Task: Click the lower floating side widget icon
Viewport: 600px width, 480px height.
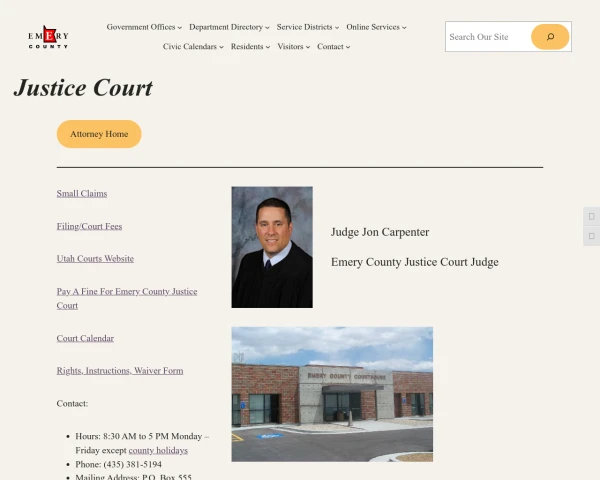Action: tap(592, 236)
